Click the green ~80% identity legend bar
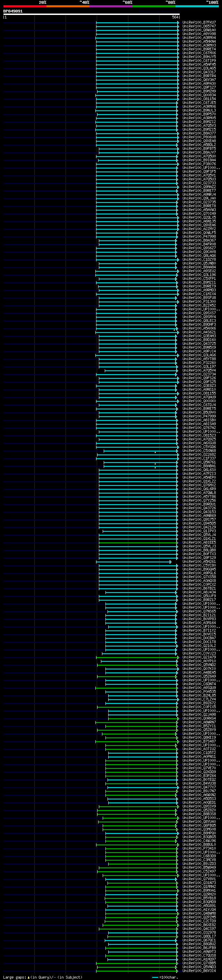 [154, 6]
